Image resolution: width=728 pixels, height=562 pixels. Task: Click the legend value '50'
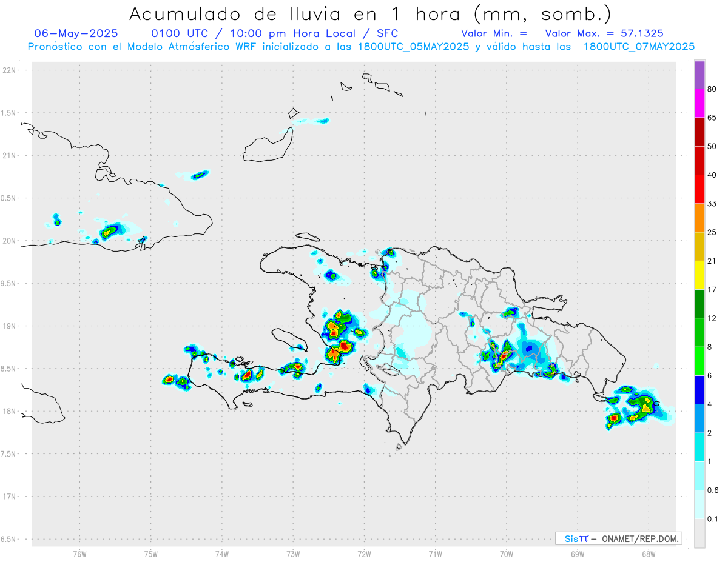712,147
